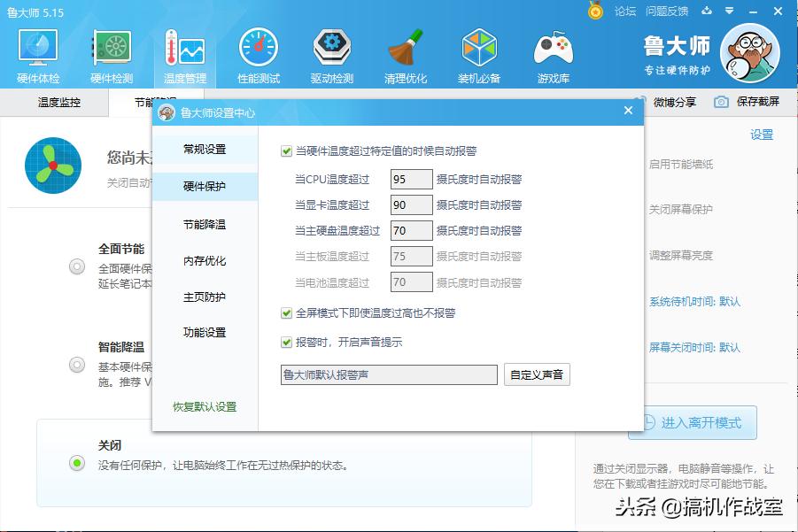The width and height of the screenshot is (798, 532).
Task: Click the 自定义声音 button
Action: tap(537, 374)
